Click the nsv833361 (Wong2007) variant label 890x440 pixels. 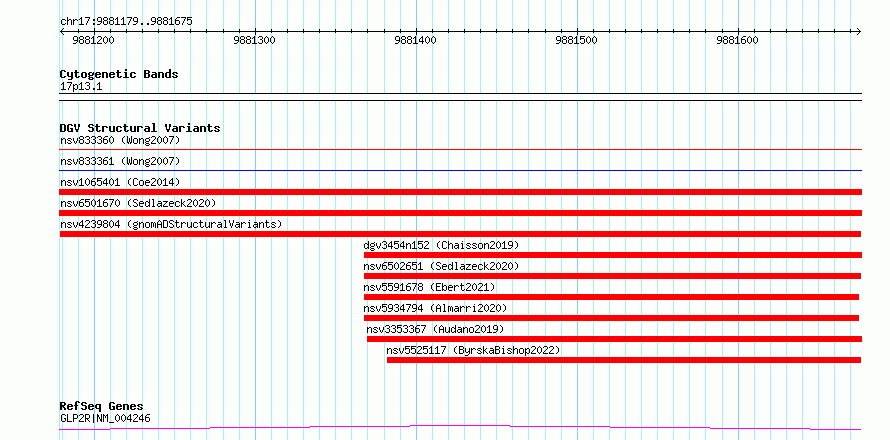[120, 161]
